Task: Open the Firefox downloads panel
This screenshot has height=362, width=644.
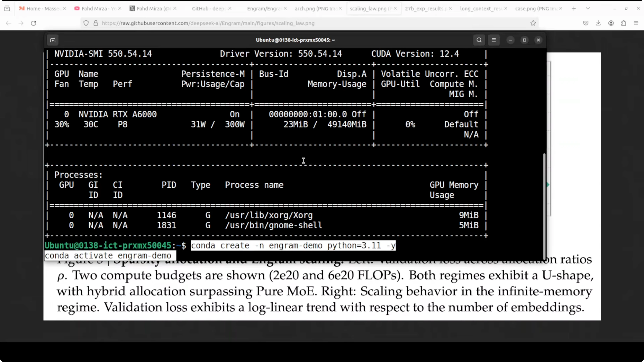Action: (x=598, y=23)
